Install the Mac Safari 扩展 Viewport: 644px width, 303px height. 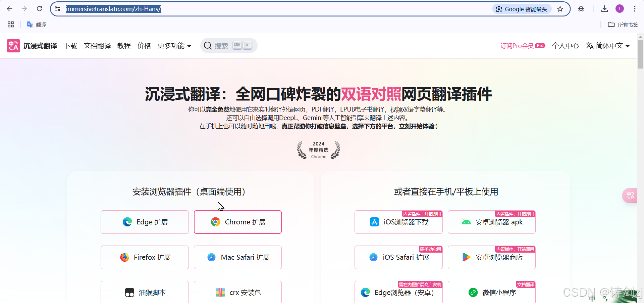click(238, 257)
